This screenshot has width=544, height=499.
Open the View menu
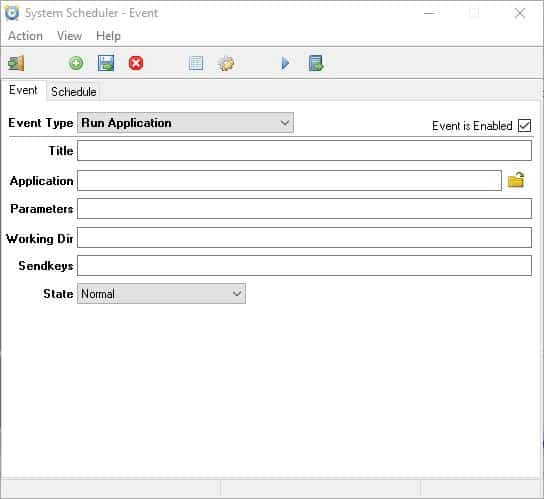[69, 36]
